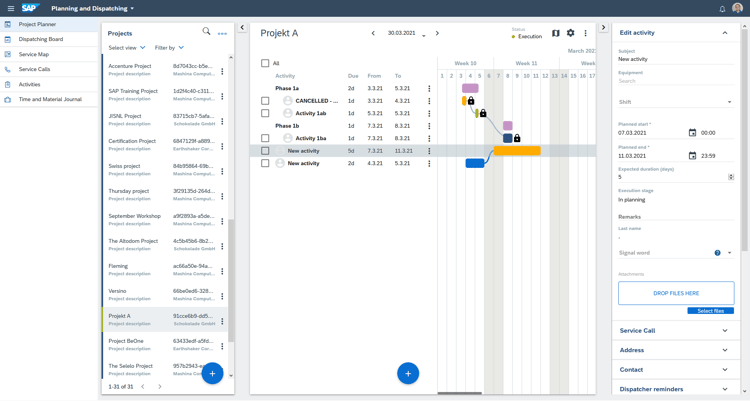This screenshot has height=401, width=750.
Task: Open Dispatching Board in sidebar
Action: point(49,39)
